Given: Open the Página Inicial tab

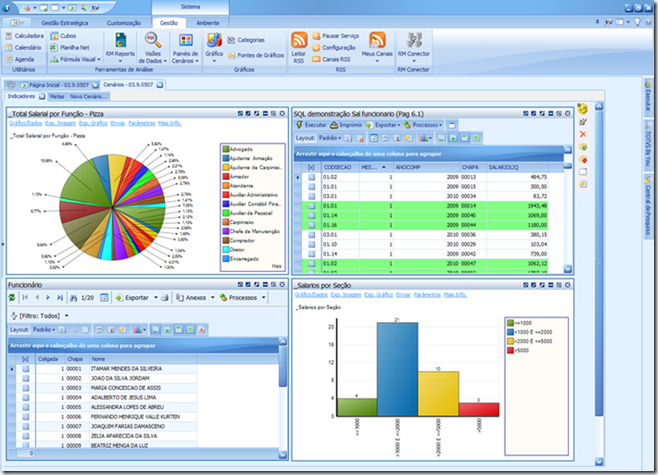Looking at the screenshot, I should [x=59, y=85].
